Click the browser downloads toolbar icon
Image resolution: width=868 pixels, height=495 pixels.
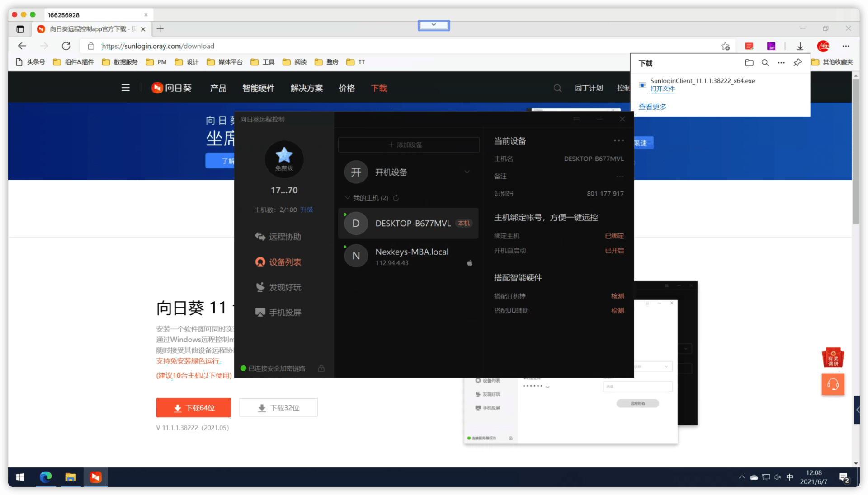point(800,46)
